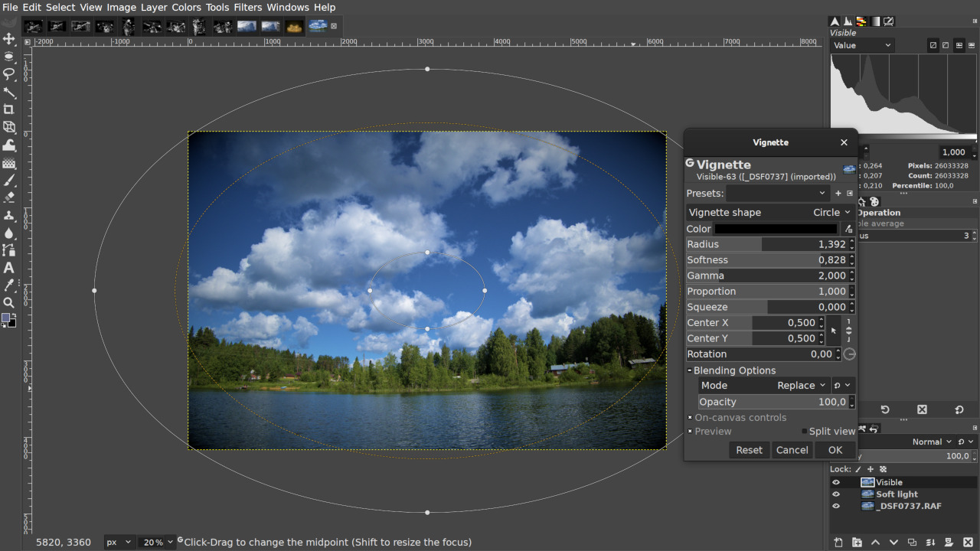The height and width of the screenshot is (551, 980).
Task: Delete the selected layer
Action: tap(968, 542)
